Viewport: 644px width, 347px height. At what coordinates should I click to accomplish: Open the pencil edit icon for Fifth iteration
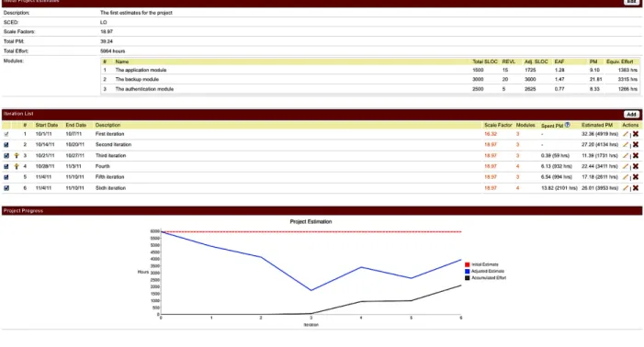pos(626,177)
